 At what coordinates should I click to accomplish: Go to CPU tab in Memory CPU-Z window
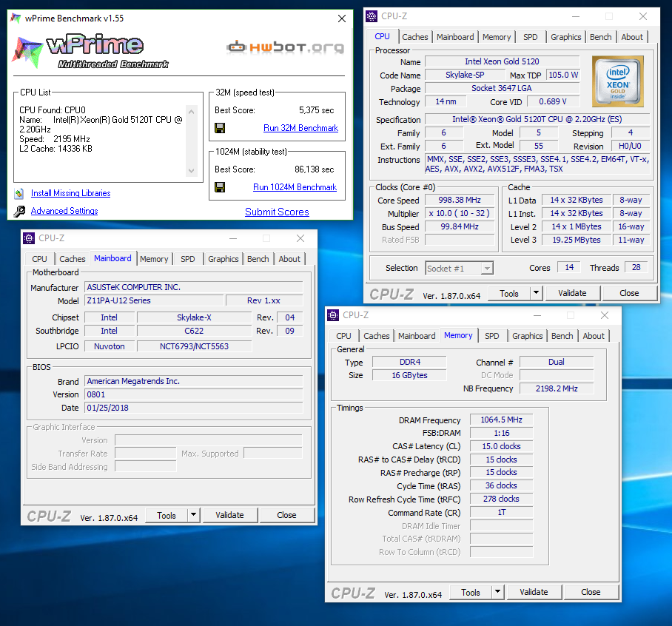pyautogui.click(x=343, y=337)
